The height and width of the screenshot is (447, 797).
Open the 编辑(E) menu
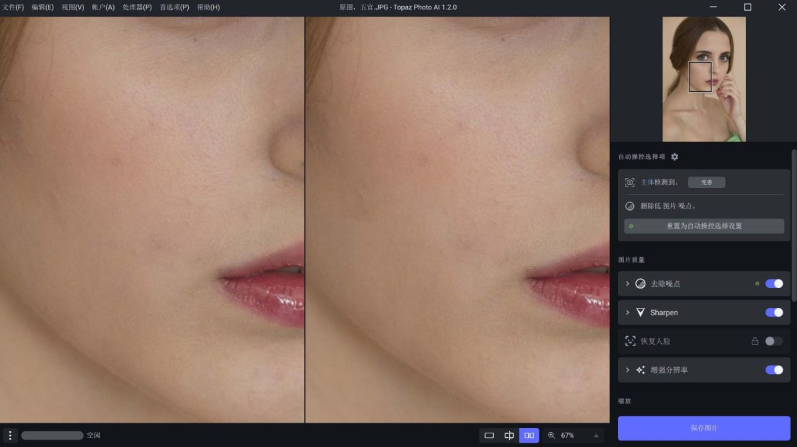point(43,7)
